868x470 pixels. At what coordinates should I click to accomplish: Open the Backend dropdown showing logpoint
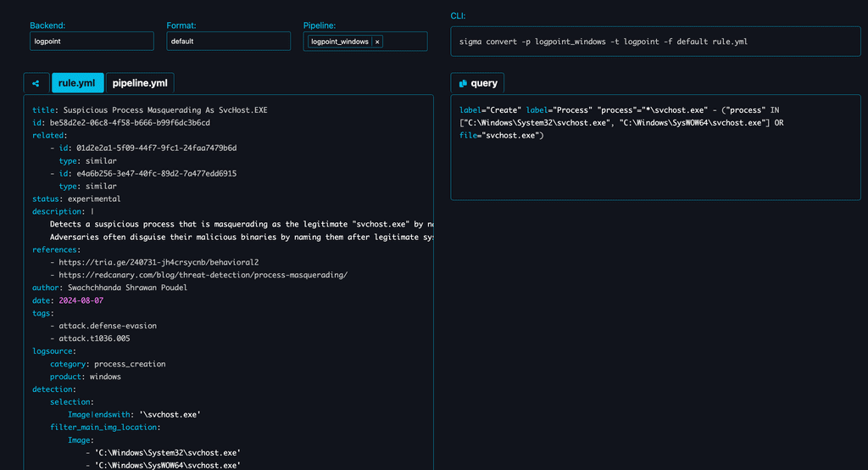(92, 42)
